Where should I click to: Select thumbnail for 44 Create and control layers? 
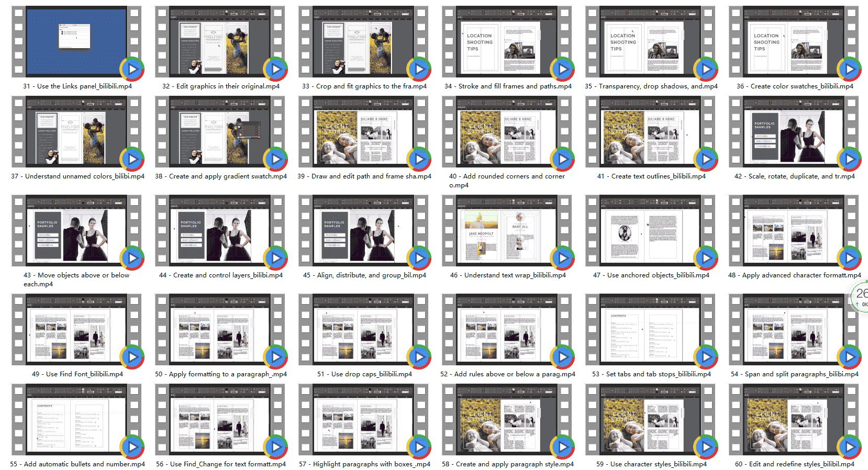[220, 231]
